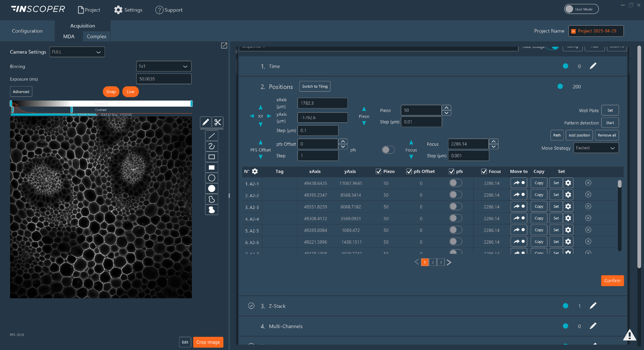644x350 pixels.
Task: Open gear settings for row A2-1
Action: (x=568, y=183)
